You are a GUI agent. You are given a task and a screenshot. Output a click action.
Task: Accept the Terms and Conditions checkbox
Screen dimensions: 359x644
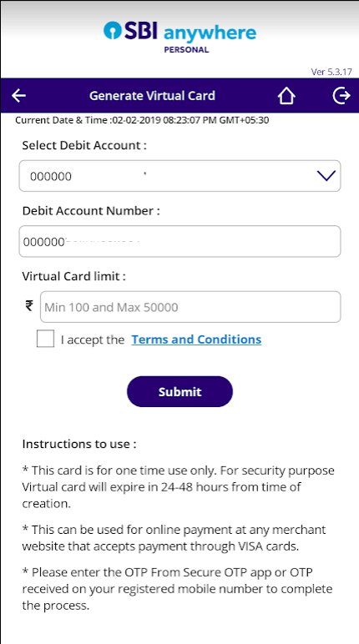tap(45, 340)
